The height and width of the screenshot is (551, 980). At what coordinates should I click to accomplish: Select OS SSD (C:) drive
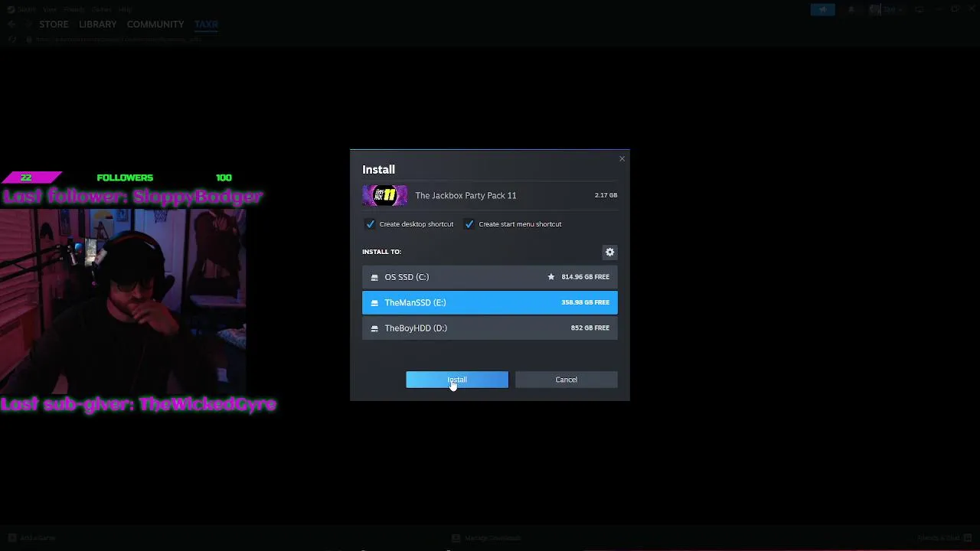pyautogui.click(x=490, y=277)
